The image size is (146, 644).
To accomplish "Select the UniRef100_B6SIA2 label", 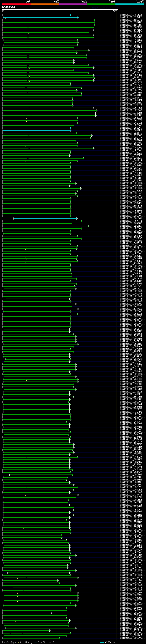I will [131, 67].
